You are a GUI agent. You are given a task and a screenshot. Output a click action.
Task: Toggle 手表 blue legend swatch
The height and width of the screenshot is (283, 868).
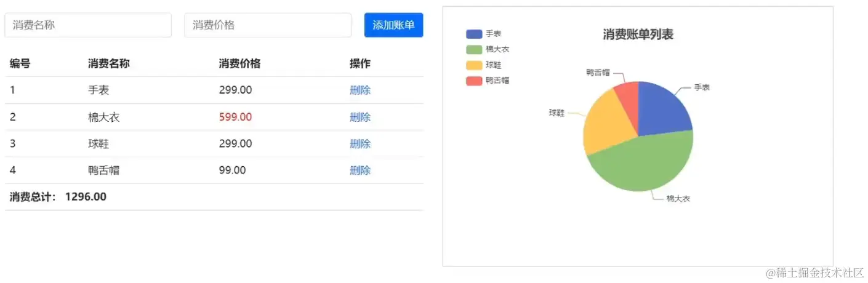pos(474,34)
